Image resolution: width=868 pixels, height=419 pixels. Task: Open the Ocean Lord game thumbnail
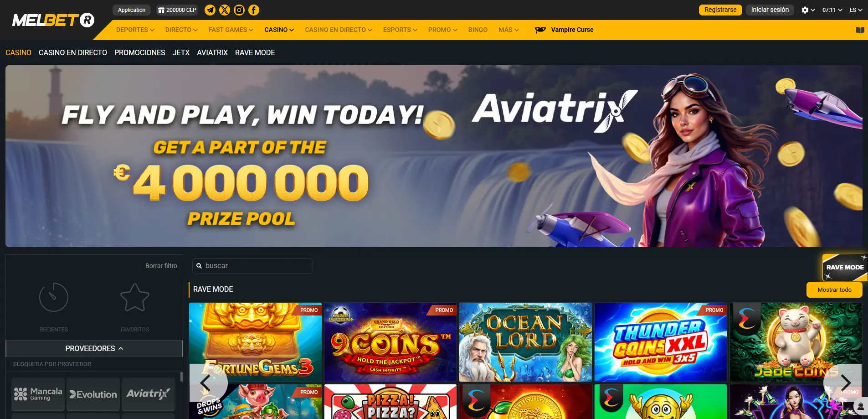coord(525,342)
